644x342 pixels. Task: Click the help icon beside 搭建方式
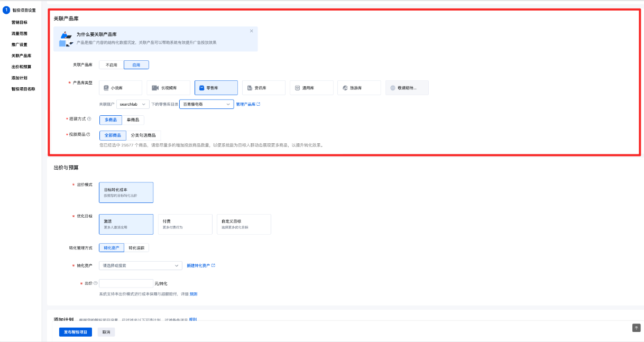tap(89, 119)
